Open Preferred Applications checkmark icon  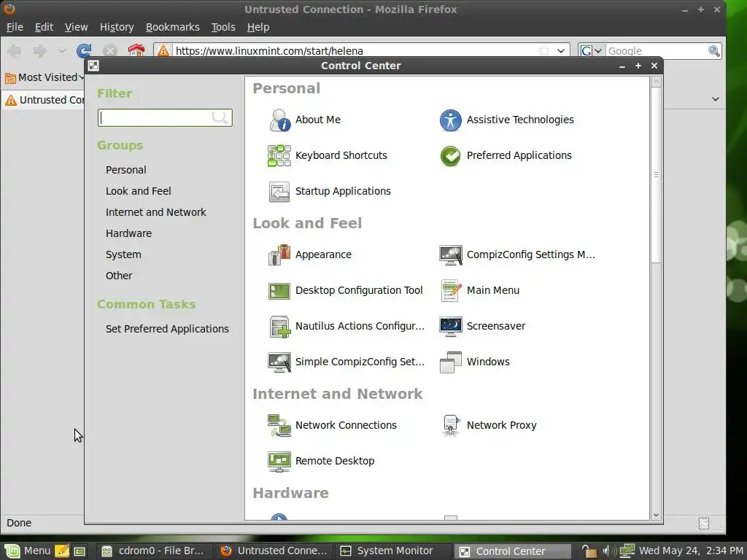tap(450, 156)
